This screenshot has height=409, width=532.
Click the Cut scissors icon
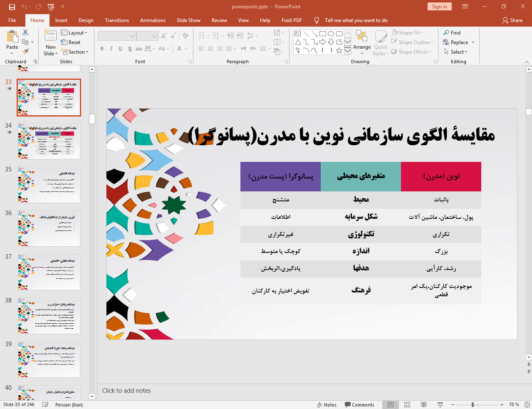point(25,32)
